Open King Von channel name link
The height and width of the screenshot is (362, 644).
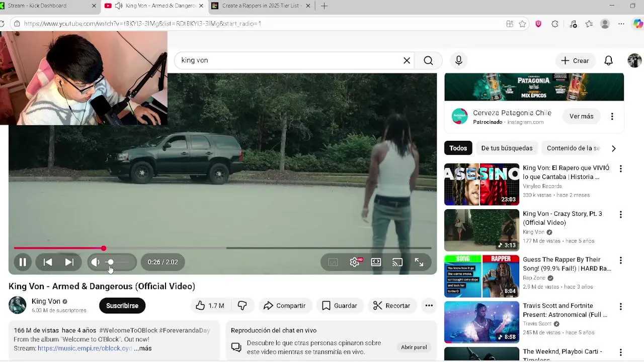46,301
